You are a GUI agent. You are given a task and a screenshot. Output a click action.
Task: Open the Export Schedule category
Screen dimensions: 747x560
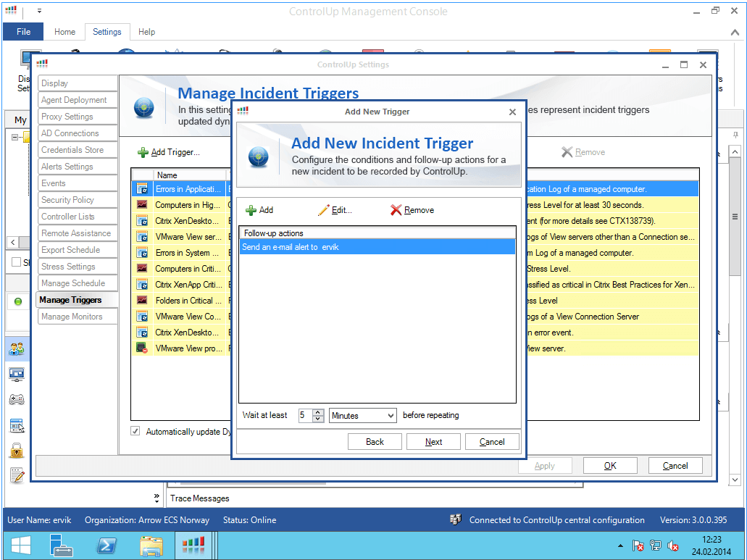click(x=78, y=250)
